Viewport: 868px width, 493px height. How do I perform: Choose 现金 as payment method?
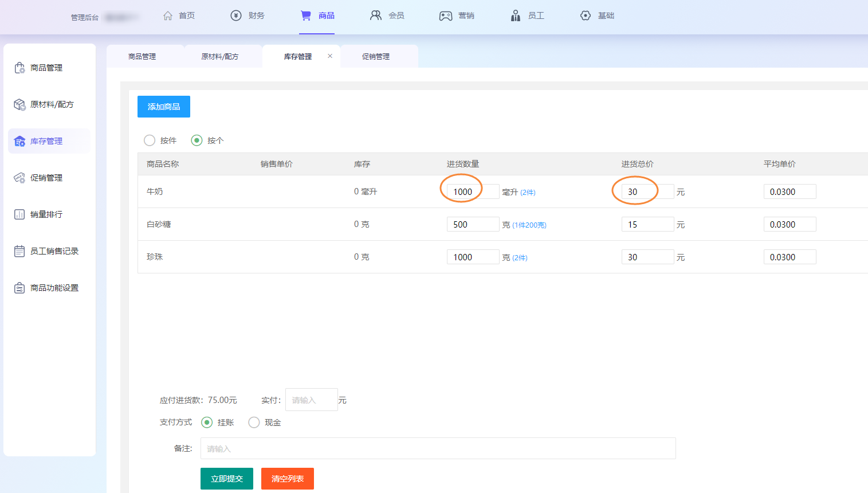(254, 422)
